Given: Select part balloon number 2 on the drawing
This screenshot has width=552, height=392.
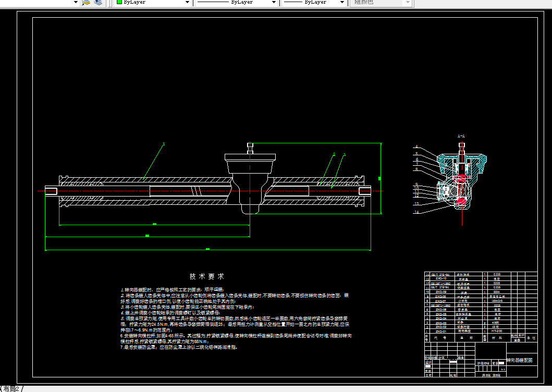Looking at the screenshot, I should click(334, 154).
